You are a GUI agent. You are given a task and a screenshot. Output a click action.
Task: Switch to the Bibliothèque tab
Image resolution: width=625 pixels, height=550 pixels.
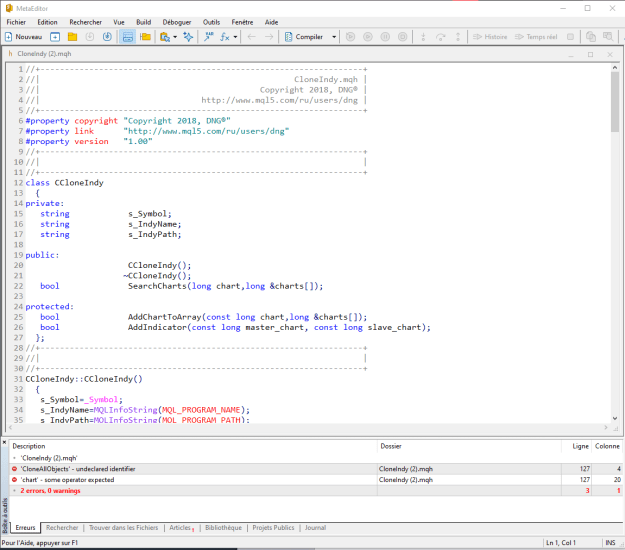tap(223, 528)
